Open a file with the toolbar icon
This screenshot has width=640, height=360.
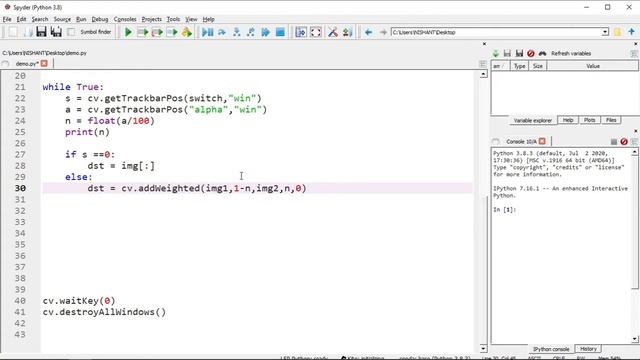[x=27, y=32]
